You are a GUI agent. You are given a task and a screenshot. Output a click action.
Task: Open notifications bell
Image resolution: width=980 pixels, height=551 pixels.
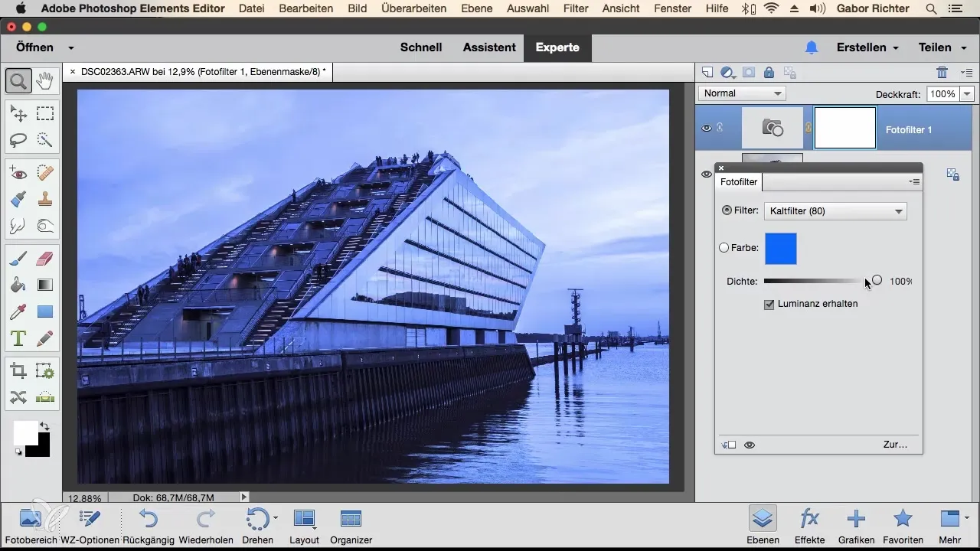pyautogui.click(x=812, y=47)
